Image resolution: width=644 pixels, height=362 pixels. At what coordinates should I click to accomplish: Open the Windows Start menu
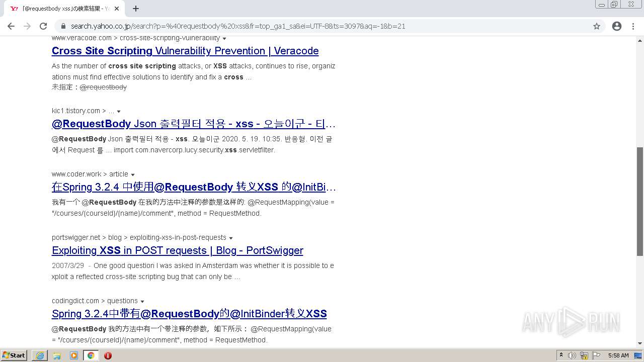click(14, 355)
